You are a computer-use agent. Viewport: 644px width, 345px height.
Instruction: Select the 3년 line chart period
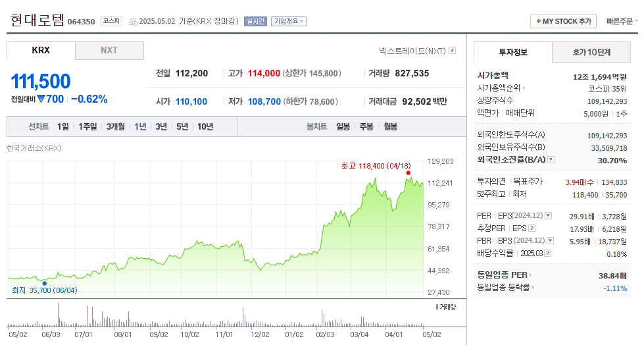point(161,126)
